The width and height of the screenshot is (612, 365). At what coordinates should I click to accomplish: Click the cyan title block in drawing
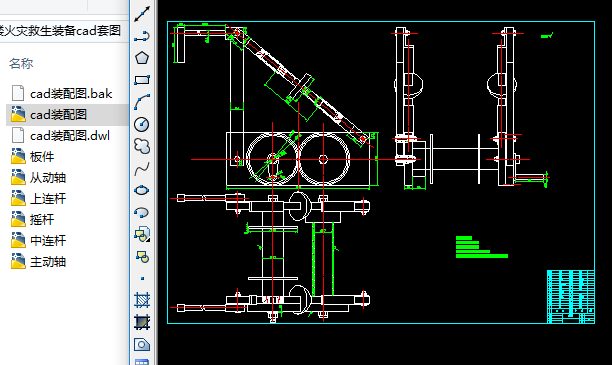[571, 297]
